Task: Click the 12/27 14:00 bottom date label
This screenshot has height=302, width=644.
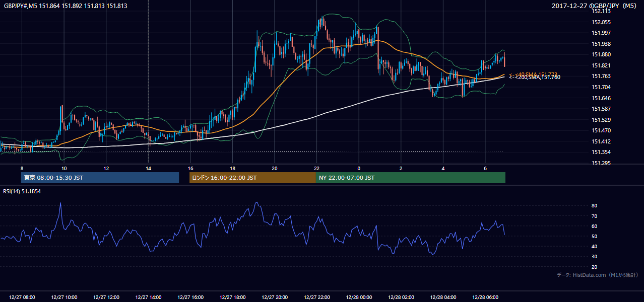Action: (148, 297)
